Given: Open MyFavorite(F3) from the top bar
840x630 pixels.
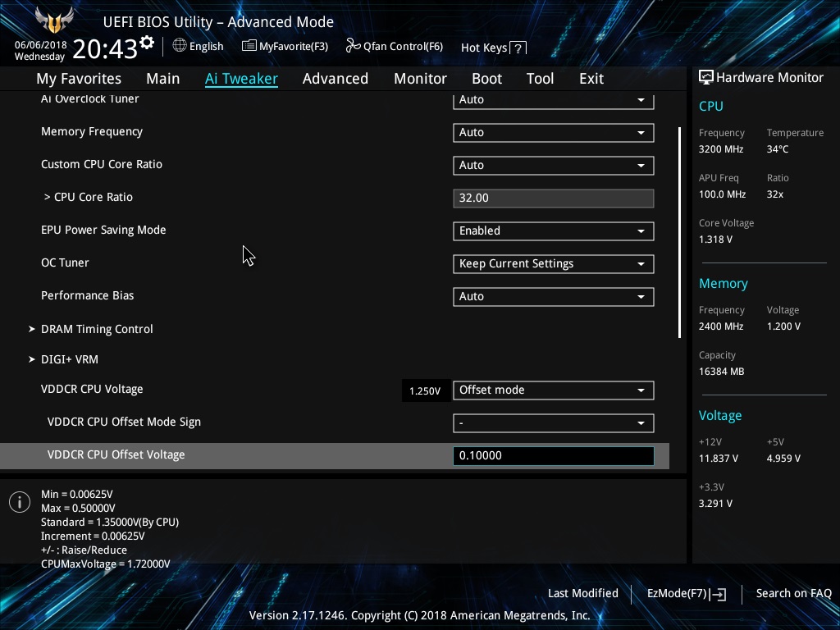Looking at the screenshot, I should (285, 47).
